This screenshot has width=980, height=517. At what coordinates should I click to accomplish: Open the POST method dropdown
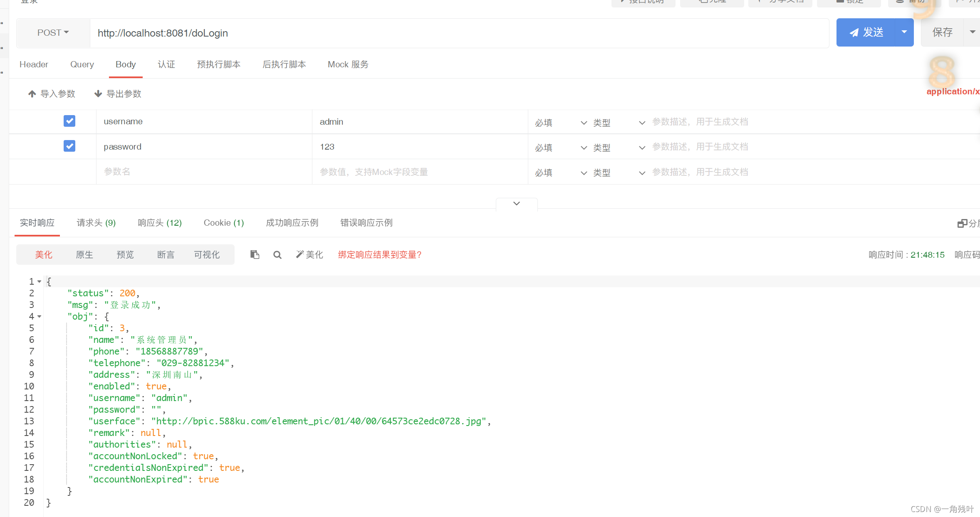point(53,33)
